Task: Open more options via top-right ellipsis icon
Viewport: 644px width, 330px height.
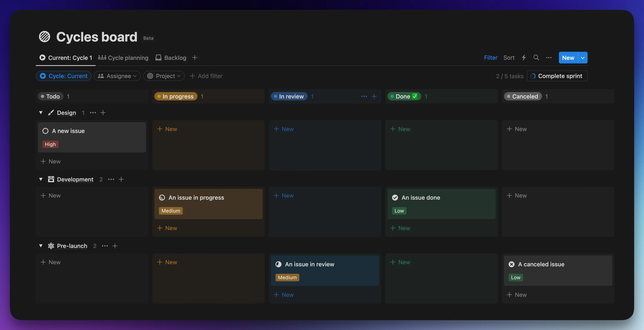Action: click(x=549, y=57)
